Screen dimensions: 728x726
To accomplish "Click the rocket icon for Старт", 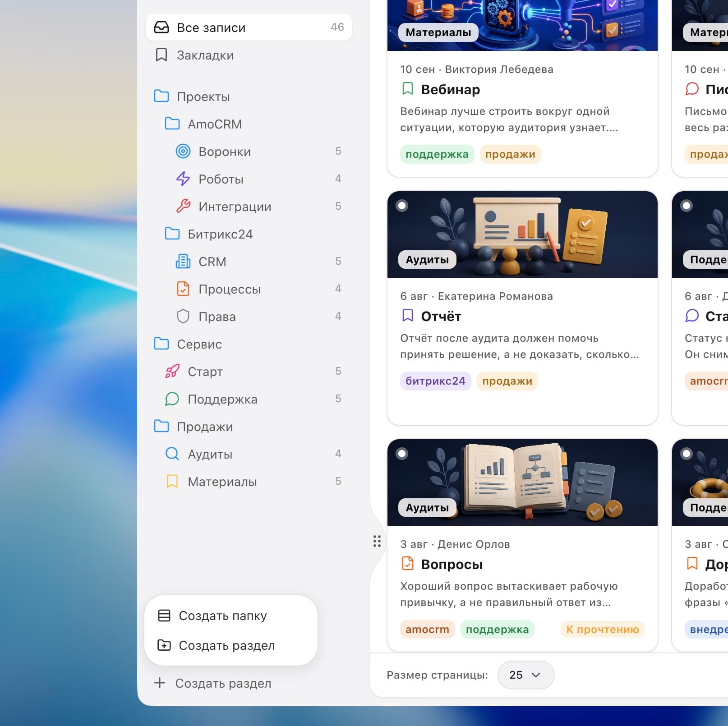I will (172, 371).
